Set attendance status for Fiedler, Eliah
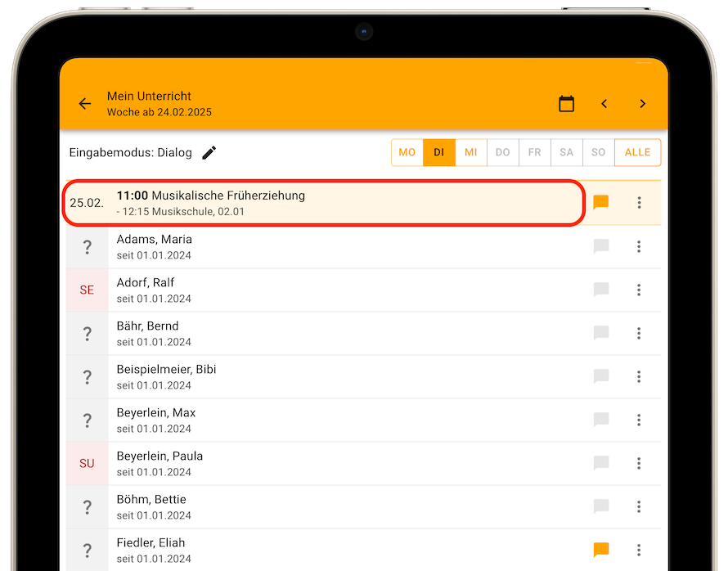This screenshot has width=728, height=571. (88, 551)
